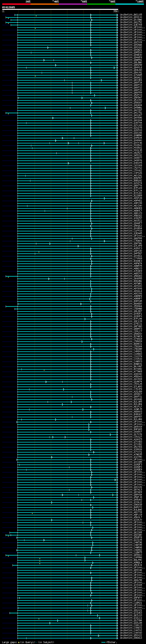Select the UniRef100_Q8H159 label
Viewport: 146px width, 644px height.
coord(131,65)
